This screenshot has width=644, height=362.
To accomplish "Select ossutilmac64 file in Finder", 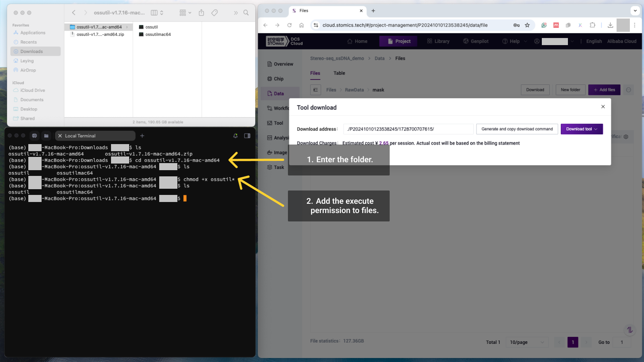I will pyautogui.click(x=158, y=34).
